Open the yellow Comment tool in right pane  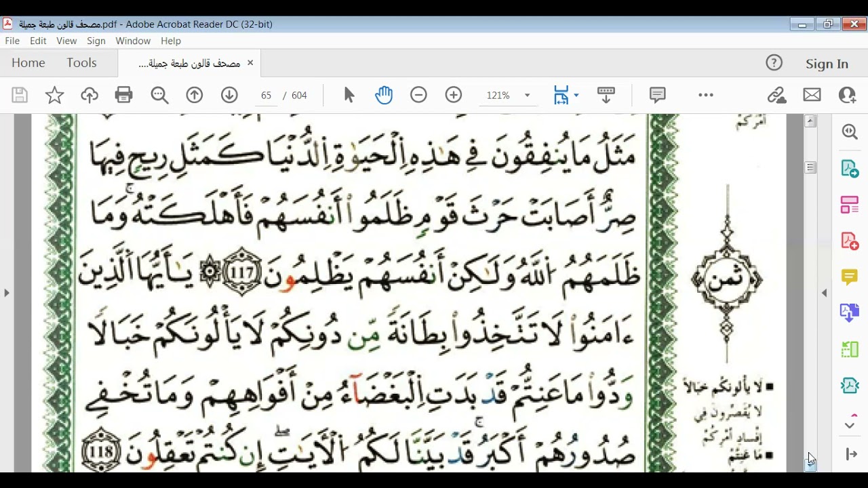click(x=850, y=277)
